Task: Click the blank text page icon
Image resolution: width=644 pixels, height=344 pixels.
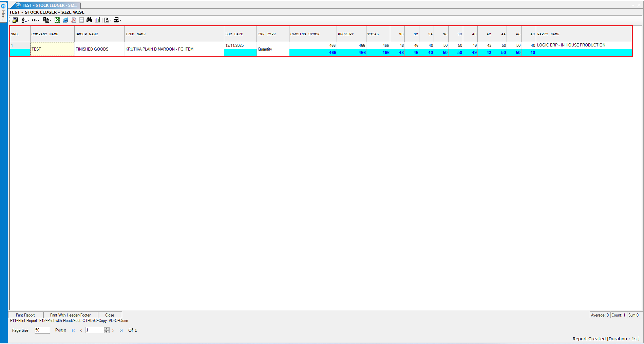Action: (81, 20)
